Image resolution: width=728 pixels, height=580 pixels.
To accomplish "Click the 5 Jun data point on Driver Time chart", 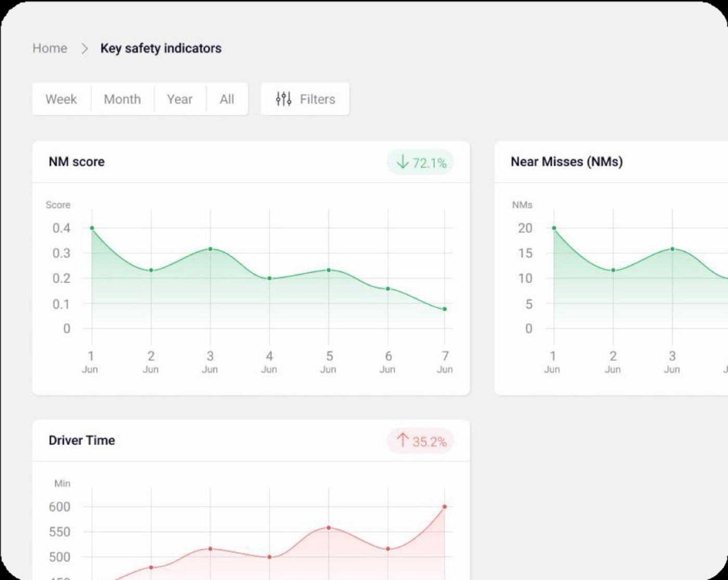I will tap(329, 528).
